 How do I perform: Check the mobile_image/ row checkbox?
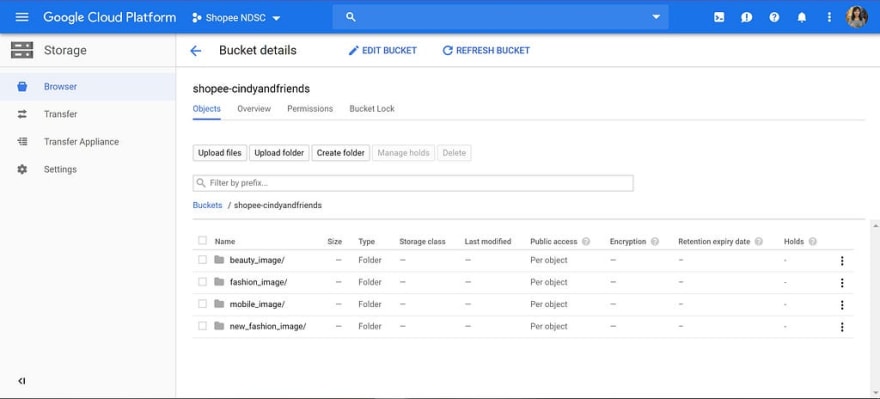[202, 304]
